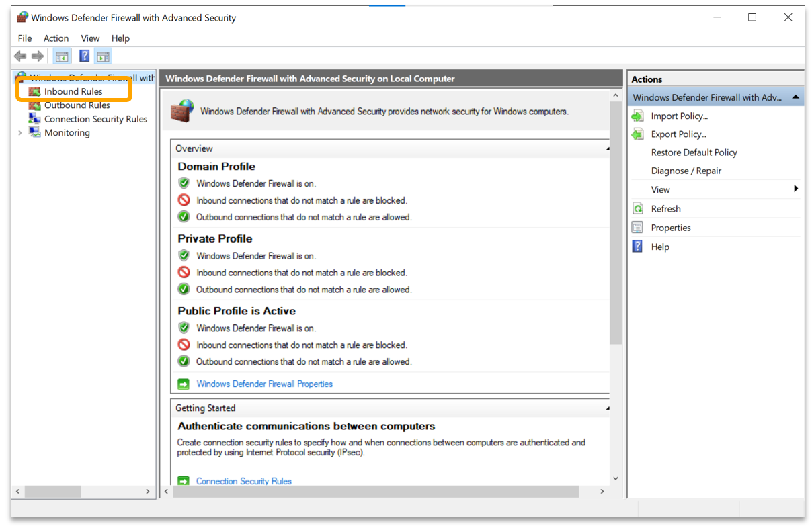Click Restore Default Policy action
This screenshot has width=812, height=526.
pos(694,152)
